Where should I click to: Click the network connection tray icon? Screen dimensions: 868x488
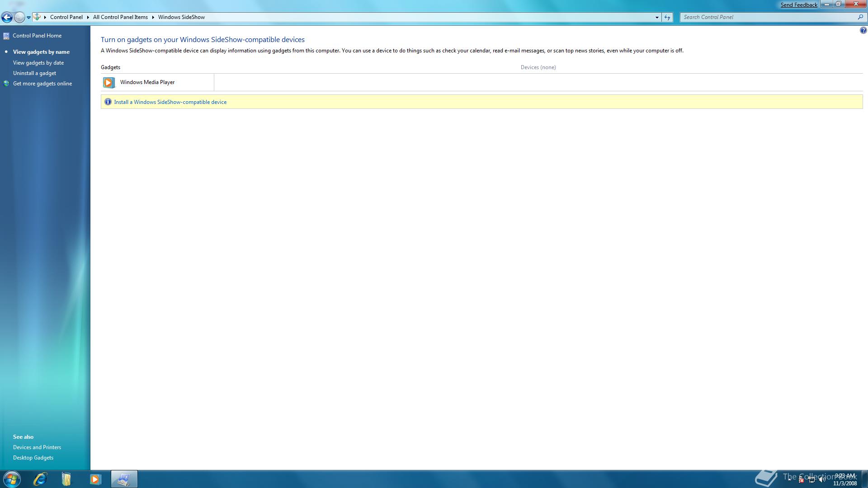[x=811, y=480]
